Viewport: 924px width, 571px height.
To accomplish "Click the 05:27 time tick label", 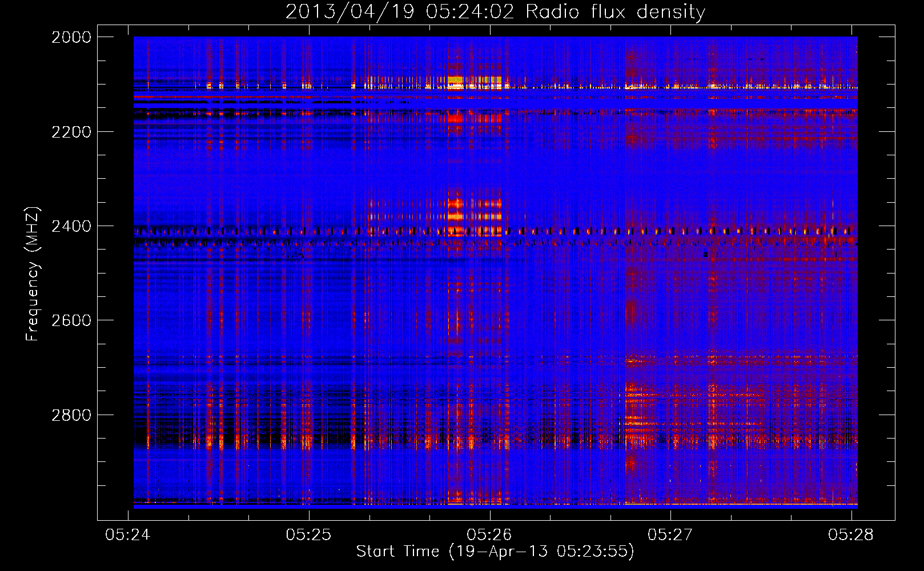I will coord(670,534).
